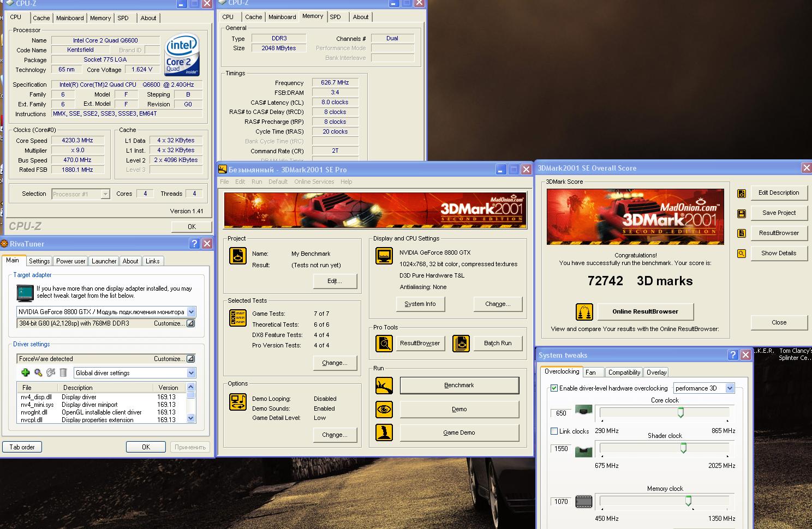Click the Project icon in 3DMark2001
The image size is (812, 529).
(x=238, y=255)
